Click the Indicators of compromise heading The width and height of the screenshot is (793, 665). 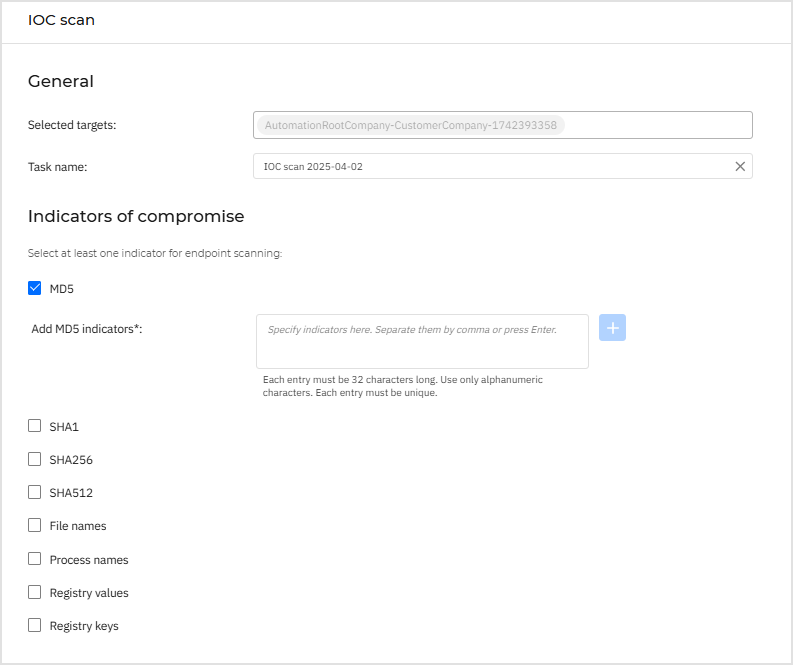click(136, 216)
